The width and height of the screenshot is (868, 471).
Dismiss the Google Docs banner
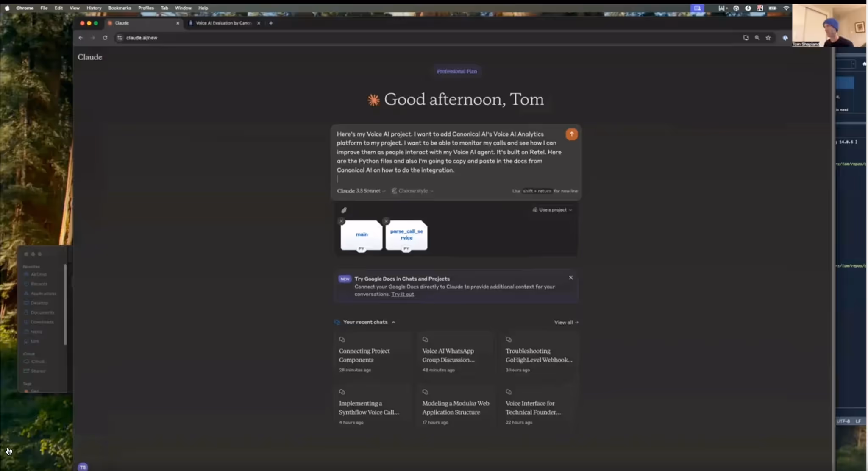[570, 278]
